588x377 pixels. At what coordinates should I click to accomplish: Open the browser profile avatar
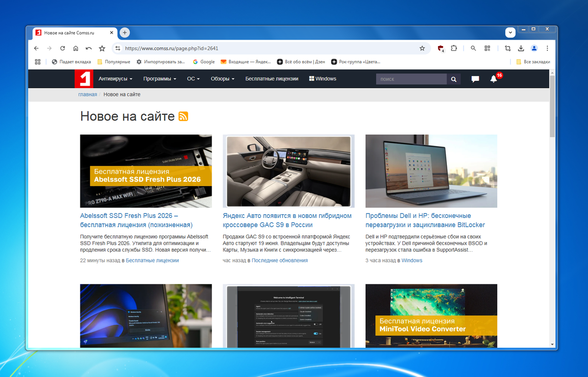click(x=534, y=48)
